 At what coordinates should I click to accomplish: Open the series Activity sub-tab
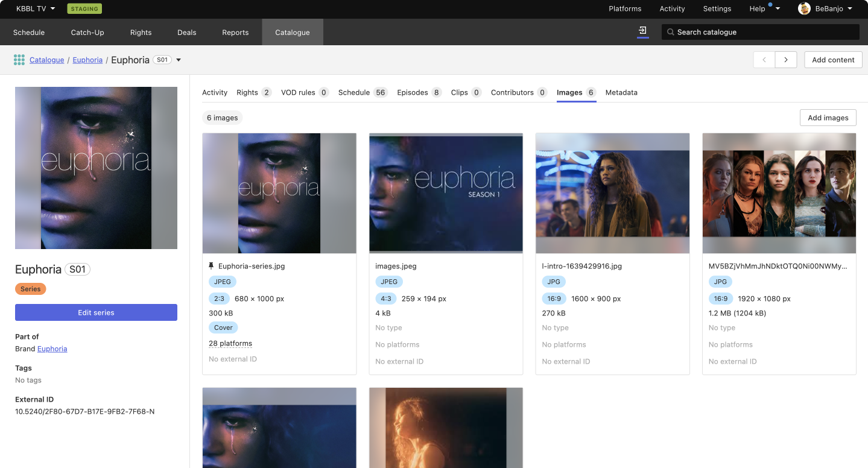(215, 92)
